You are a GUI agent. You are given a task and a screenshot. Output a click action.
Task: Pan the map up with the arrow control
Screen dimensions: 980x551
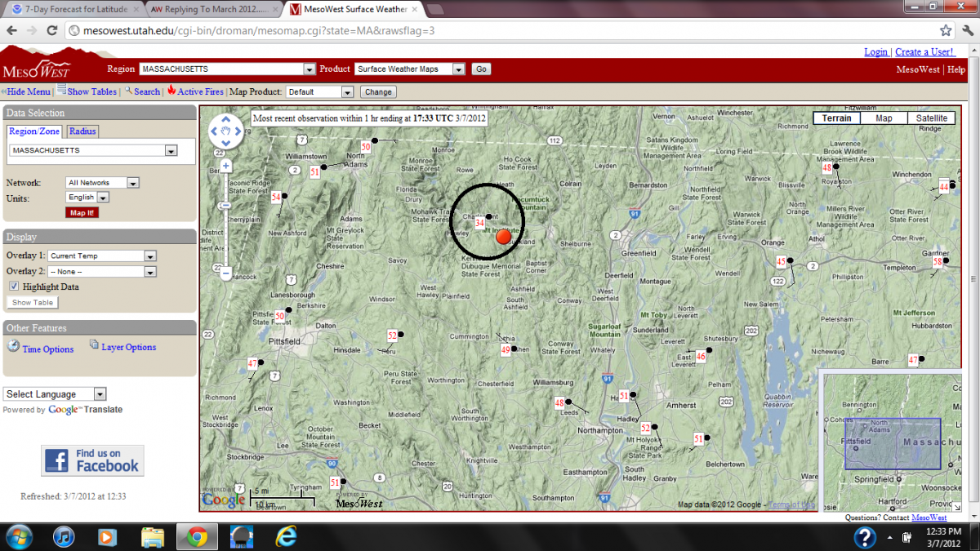coord(225,120)
